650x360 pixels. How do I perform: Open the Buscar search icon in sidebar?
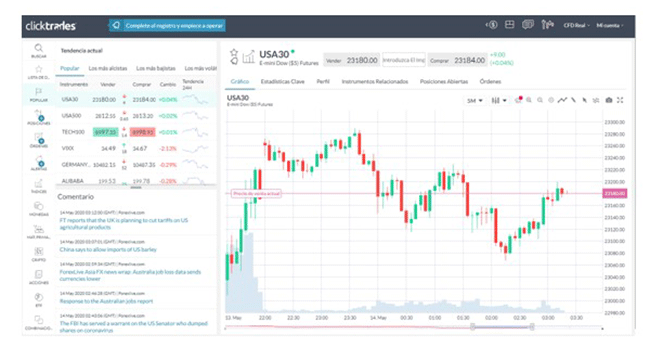click(x=39, y=50)
